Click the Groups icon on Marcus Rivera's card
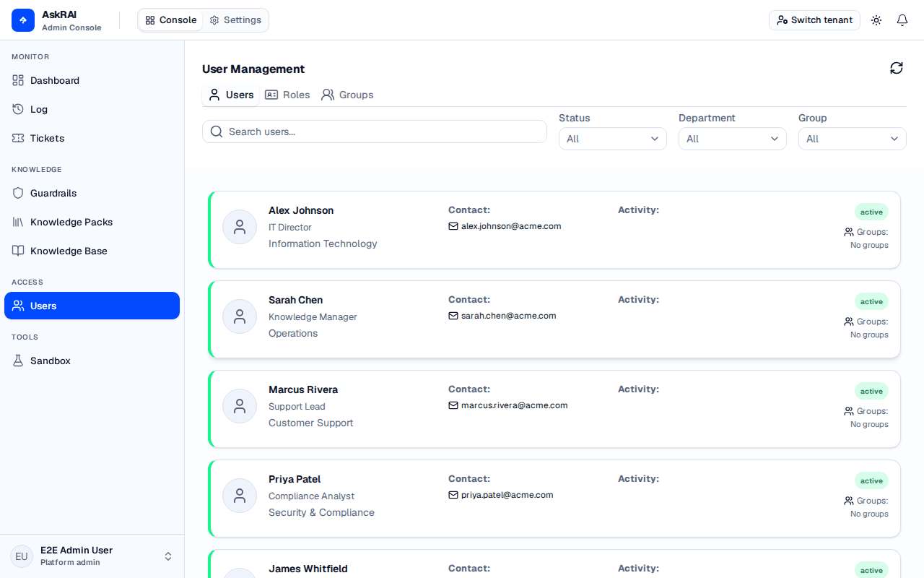 (x=849, y=411)
